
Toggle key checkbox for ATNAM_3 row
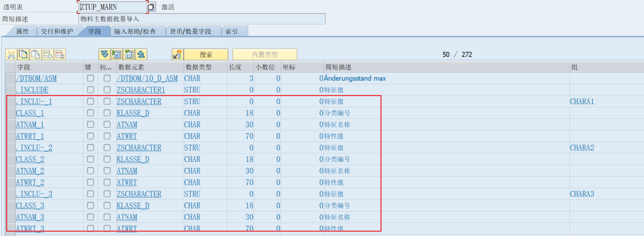[x=91, y=217]
